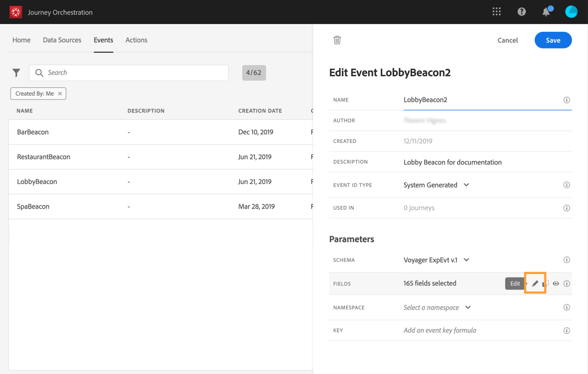Open the app switcher grid icon
Screen dimensions: 588x374
click(496, 11)
